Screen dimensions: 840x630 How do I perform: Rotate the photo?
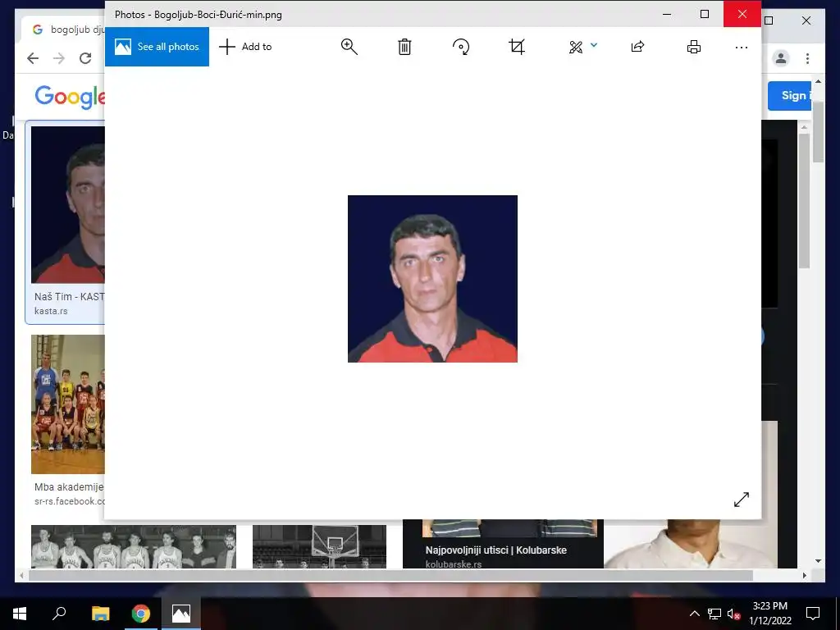coord(461,47)
